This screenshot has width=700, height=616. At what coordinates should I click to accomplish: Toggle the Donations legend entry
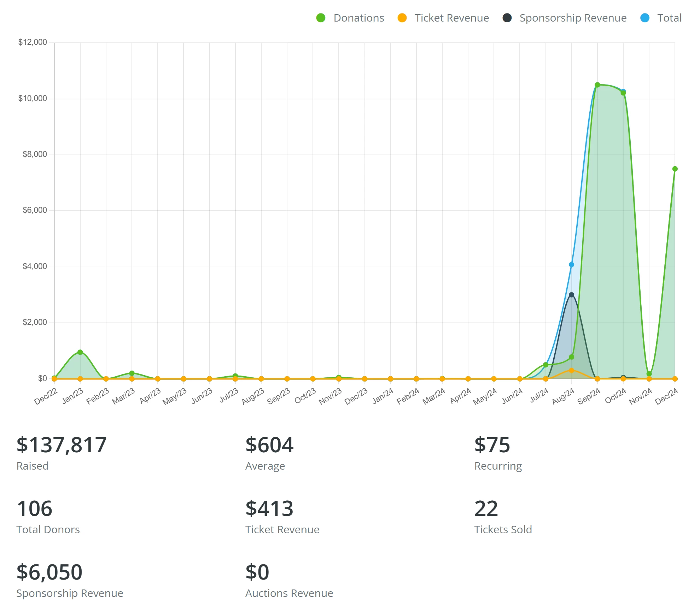click(358, 18)
